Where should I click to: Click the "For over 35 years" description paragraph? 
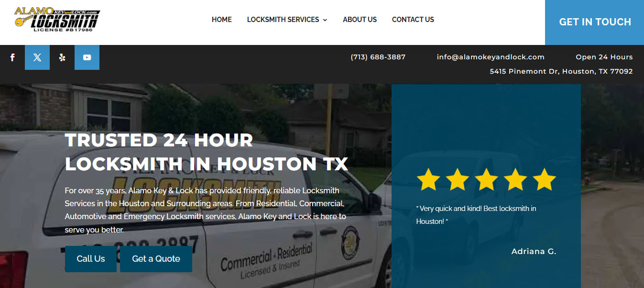coord(206,210)
